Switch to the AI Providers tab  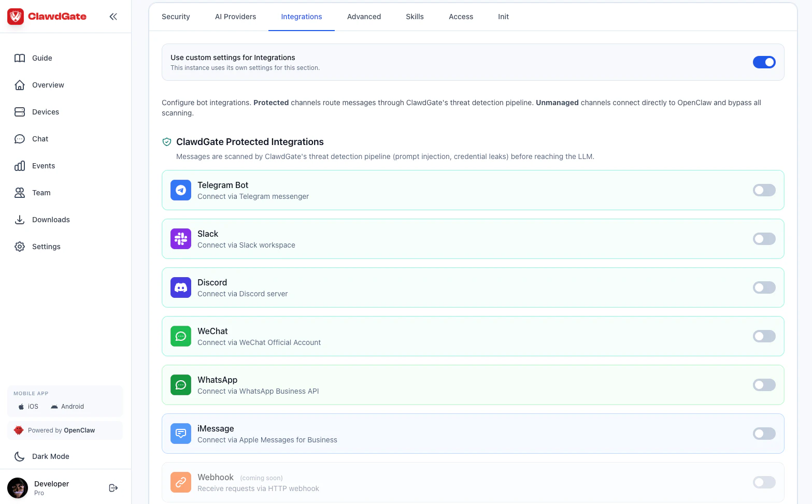click(x=235, y=17)
